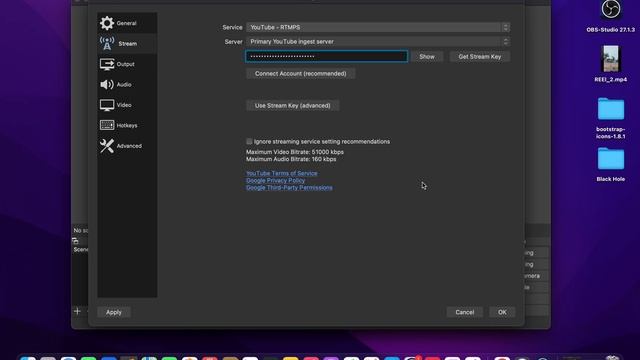
Task: Open Hotkeys settings
Action: click(x=127, y=125)
